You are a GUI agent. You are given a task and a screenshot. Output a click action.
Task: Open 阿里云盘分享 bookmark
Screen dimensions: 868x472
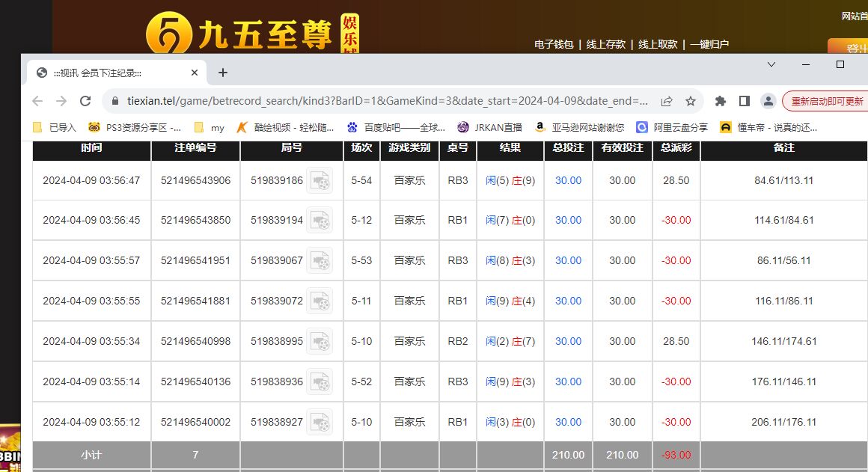click(x=672, y=128)
